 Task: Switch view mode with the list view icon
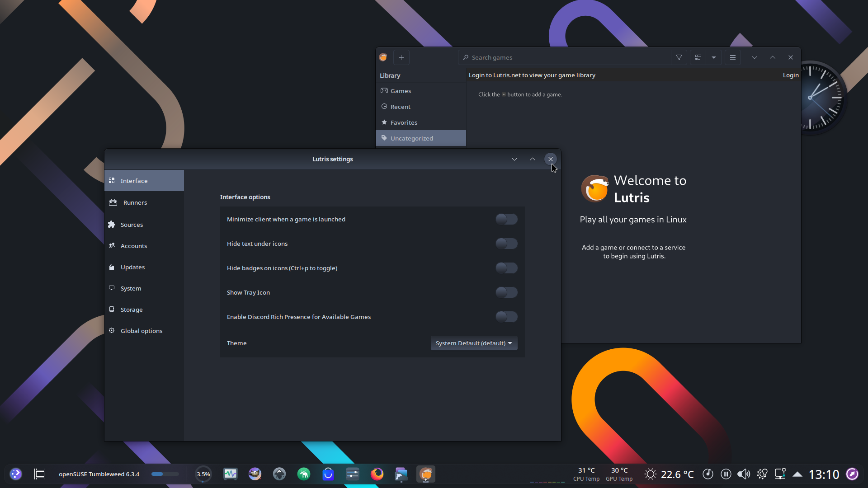(x=698, y=57)
